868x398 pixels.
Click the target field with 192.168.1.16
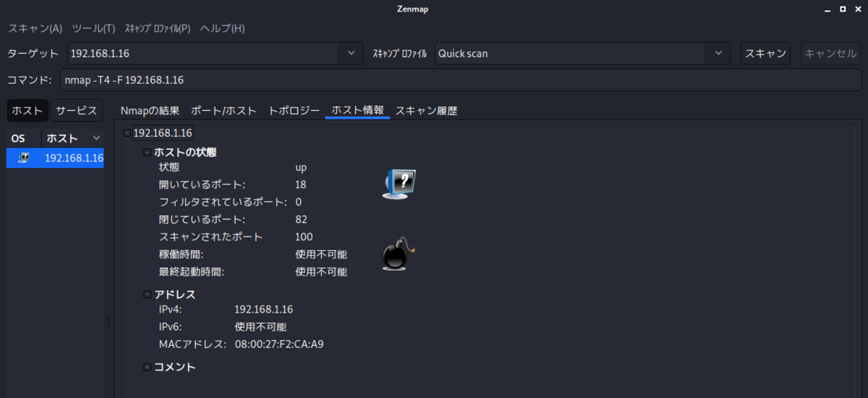click(203, 54)
